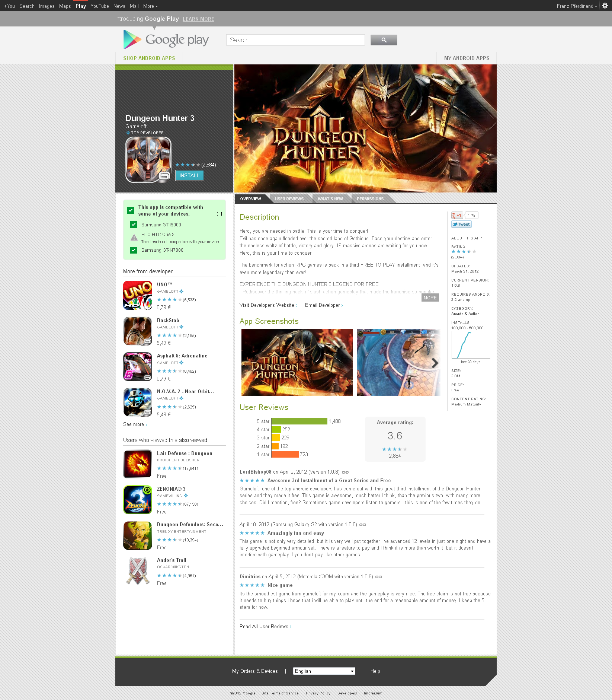The image size is (612, 700).
Task: Click the installs trend graph
Action: click(x=471, y=345)
